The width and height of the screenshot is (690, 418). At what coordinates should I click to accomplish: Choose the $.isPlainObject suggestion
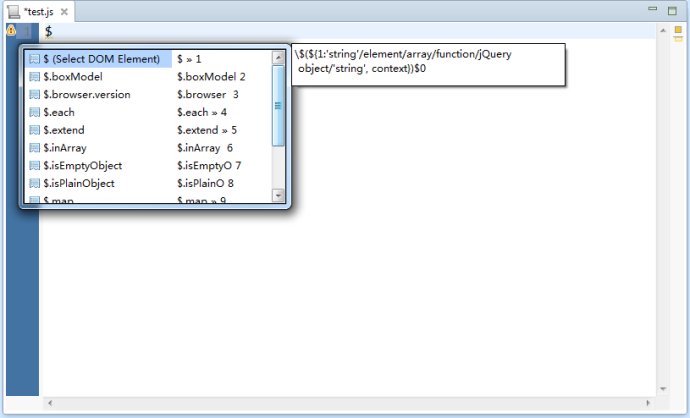pos(79,183)
